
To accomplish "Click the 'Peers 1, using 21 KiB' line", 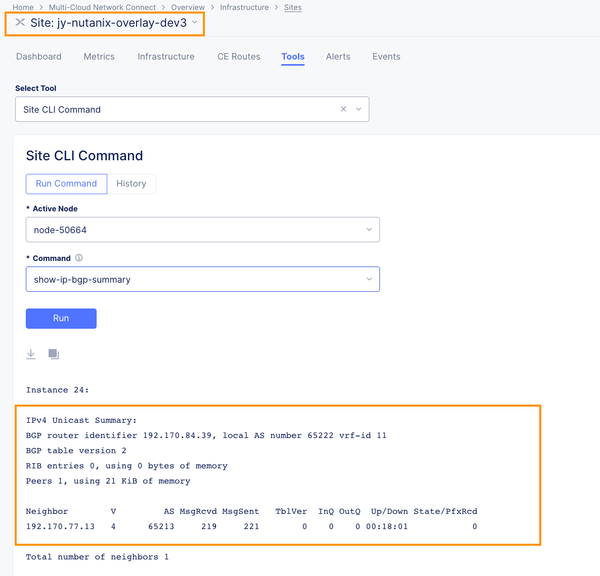I will pos(108,481).
